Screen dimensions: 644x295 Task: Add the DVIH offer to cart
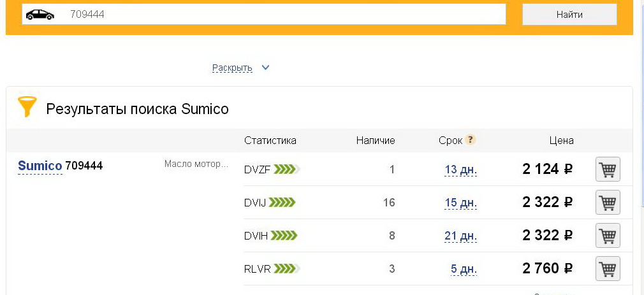coord(608,236)
